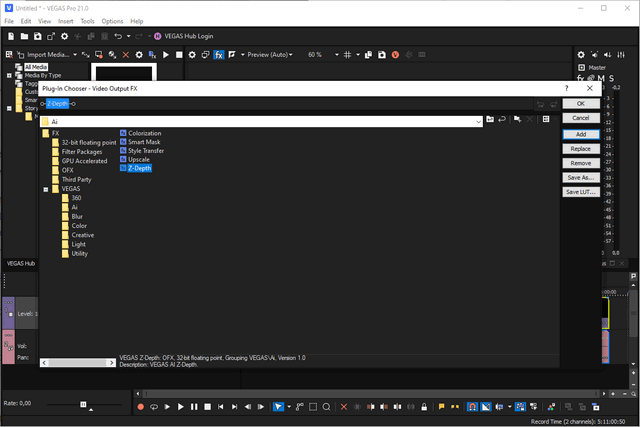Select the Colorization plug-in

click(x=144, y=133)
